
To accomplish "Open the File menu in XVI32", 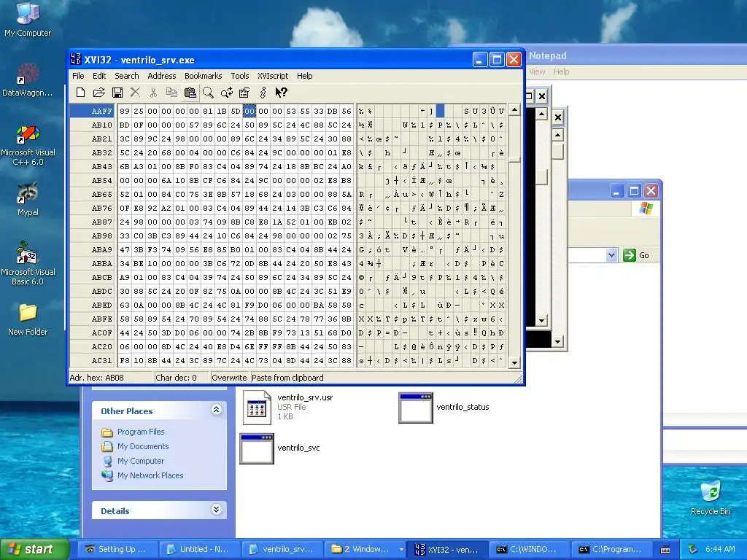I will pyautogui.click(x=78, y=76).
